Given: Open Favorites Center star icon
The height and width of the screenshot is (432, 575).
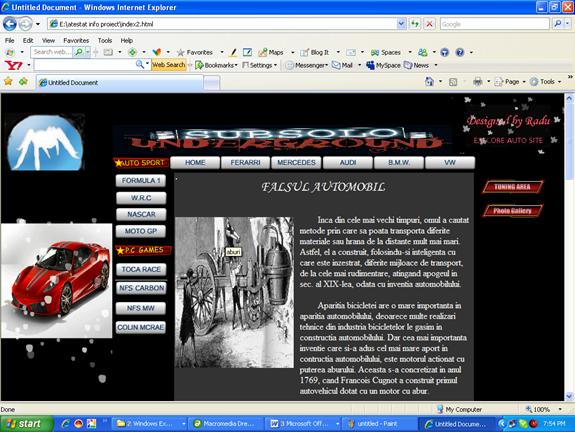Looking at the screenshot, I should [8, 81].
